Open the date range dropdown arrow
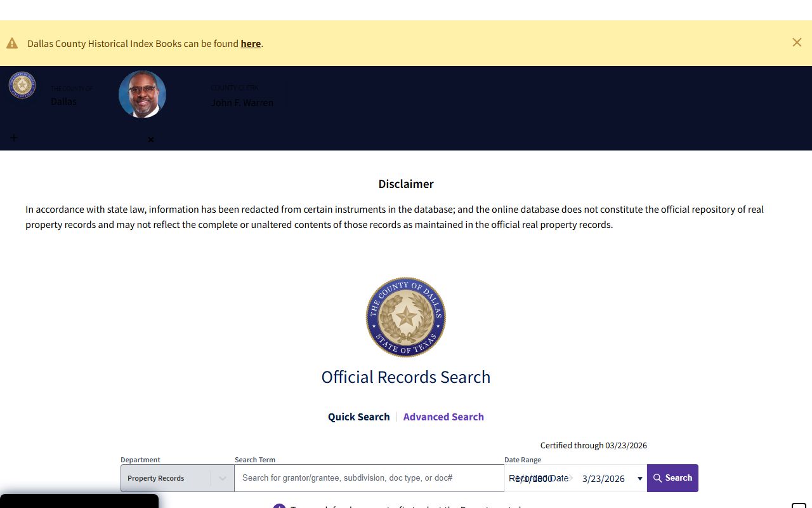Viewport: 812px width, 508px height. [639, 479]
